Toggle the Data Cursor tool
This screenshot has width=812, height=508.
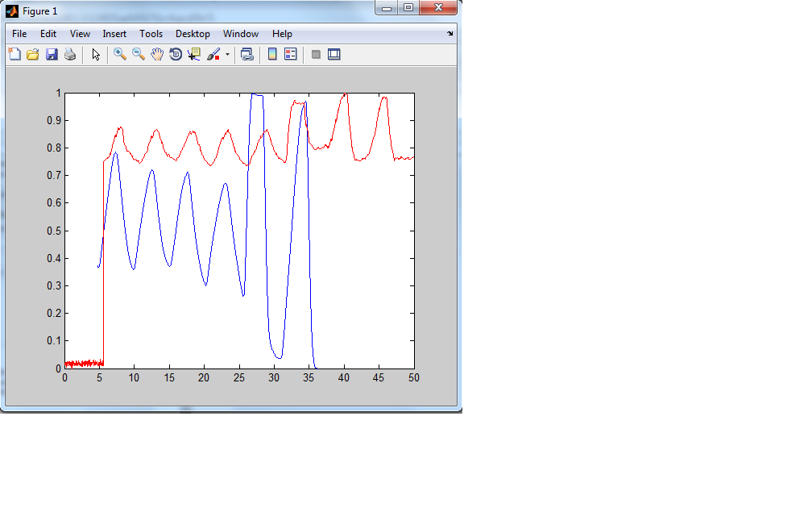pos(194,55)
